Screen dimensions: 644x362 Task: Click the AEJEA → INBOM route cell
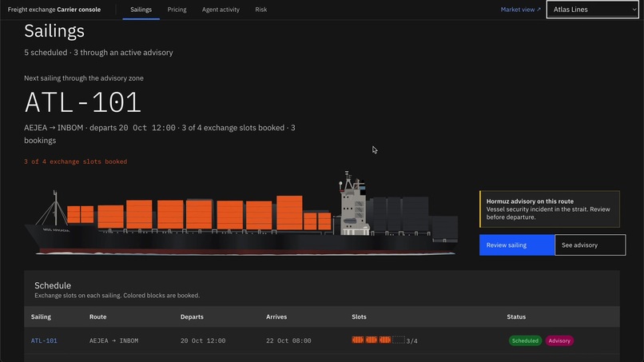coord(113,340)
